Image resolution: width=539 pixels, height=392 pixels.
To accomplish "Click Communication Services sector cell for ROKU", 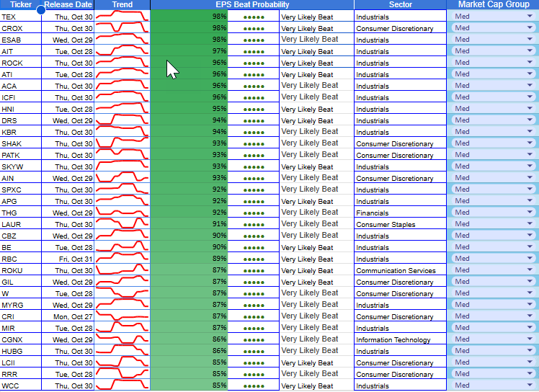I will [401, 271].
